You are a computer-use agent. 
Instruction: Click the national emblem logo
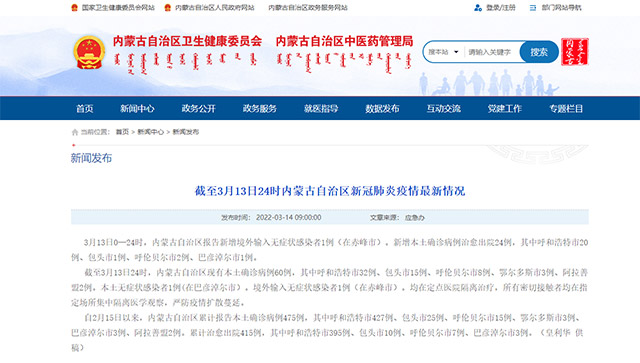[x=89, y=53]
